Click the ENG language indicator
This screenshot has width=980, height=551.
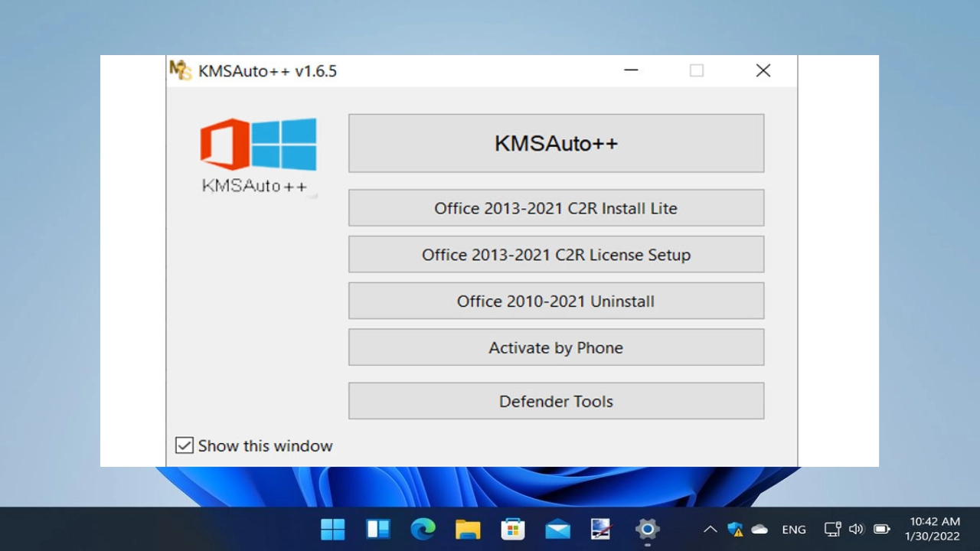794,529
